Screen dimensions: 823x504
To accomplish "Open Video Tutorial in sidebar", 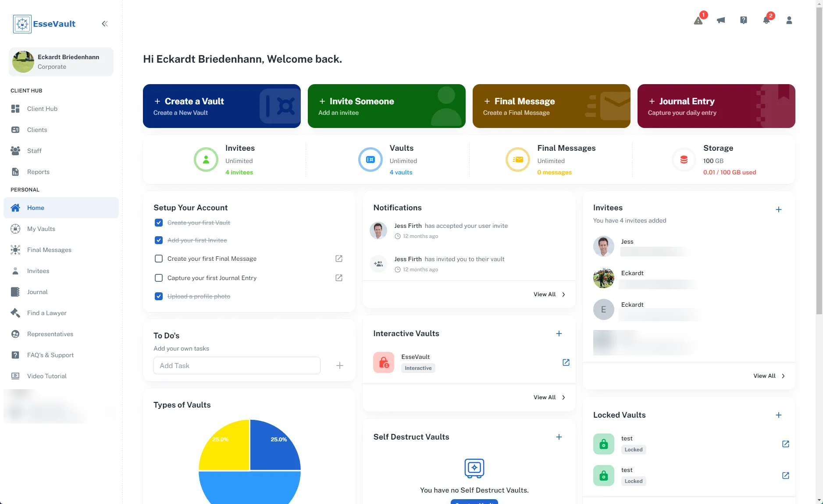I will [x=61, y=376].
